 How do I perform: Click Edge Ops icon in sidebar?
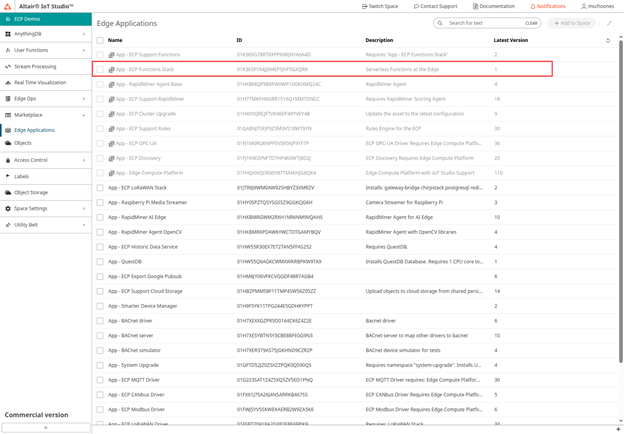point(8,99)
